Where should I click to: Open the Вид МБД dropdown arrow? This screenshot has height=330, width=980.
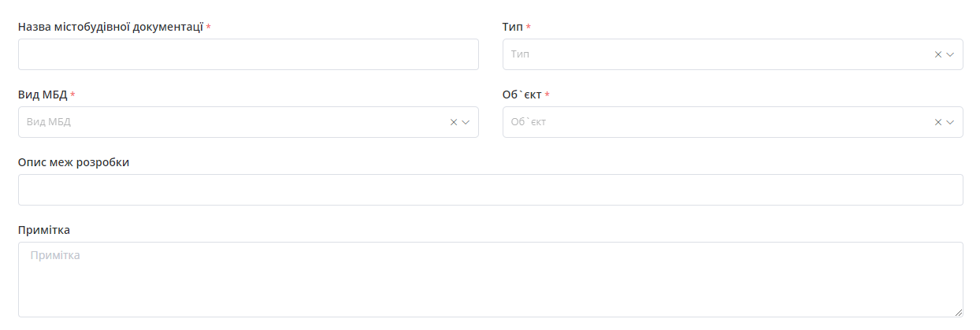[x=466, y=122]
